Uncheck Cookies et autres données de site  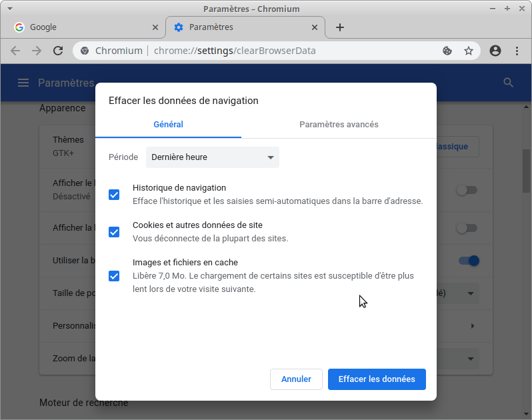coord(114,232)
